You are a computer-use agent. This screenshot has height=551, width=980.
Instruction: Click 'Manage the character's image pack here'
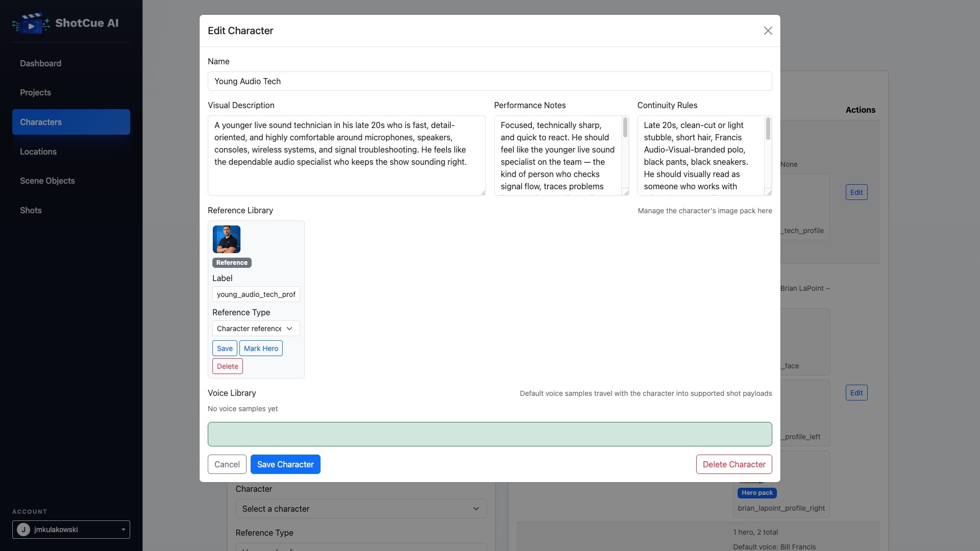[x=705, y=211]
